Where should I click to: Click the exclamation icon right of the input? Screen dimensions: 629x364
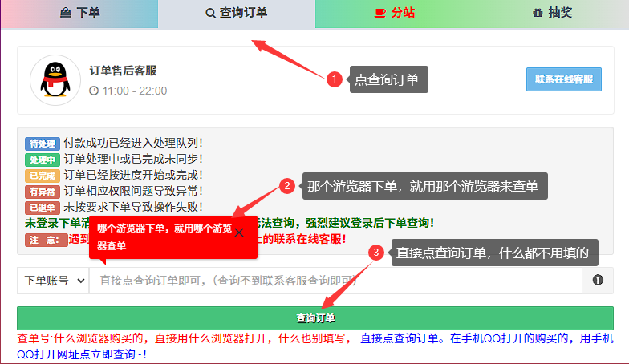click(597, 281)
